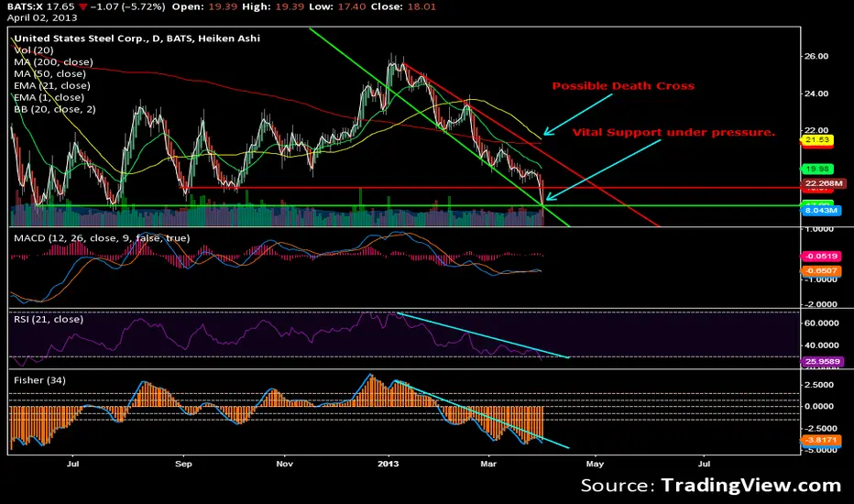The image size is (854, 504).
Task: Click the Vol (20) indicator legend
Action: 34,50
